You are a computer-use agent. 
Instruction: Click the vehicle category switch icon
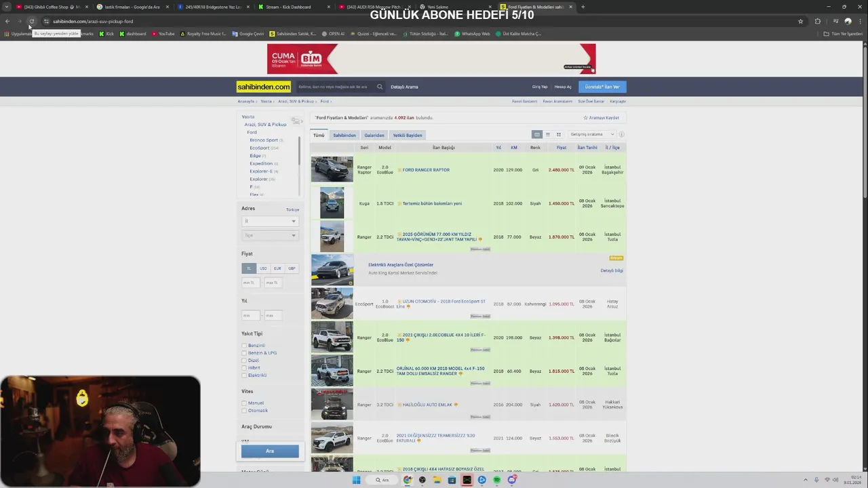pyautogui.click(x=296, y=121)
